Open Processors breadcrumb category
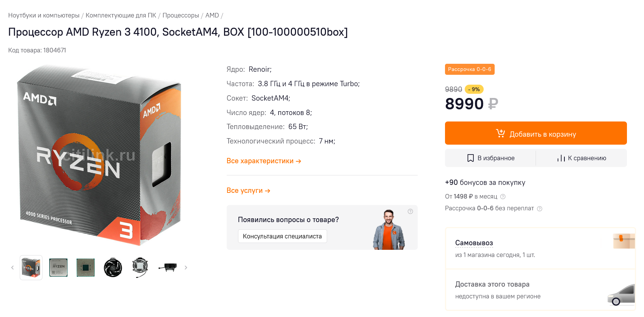644x317 pixels. point(180,16)
